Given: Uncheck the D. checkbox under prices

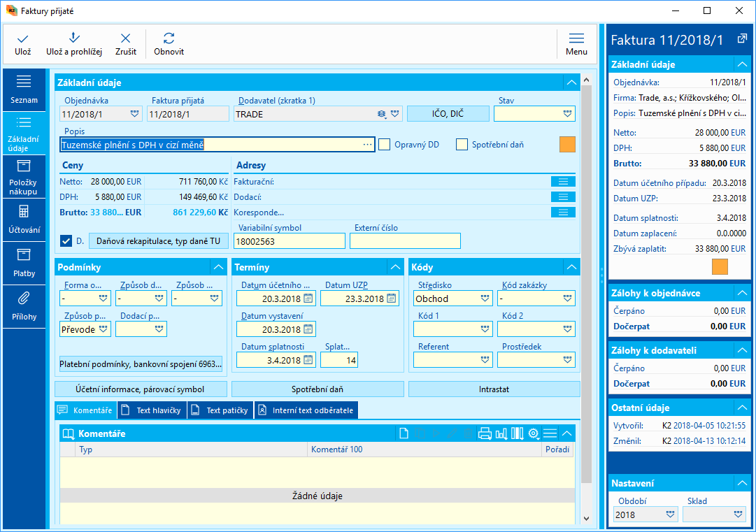Looking at the screenshot, I should click(x=66, y=241).
